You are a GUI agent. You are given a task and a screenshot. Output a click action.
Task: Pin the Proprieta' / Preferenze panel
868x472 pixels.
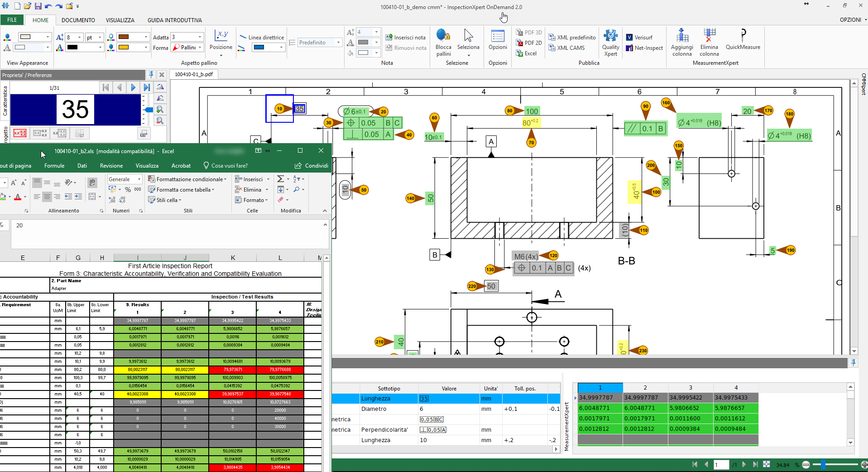[x=151, y=75]
